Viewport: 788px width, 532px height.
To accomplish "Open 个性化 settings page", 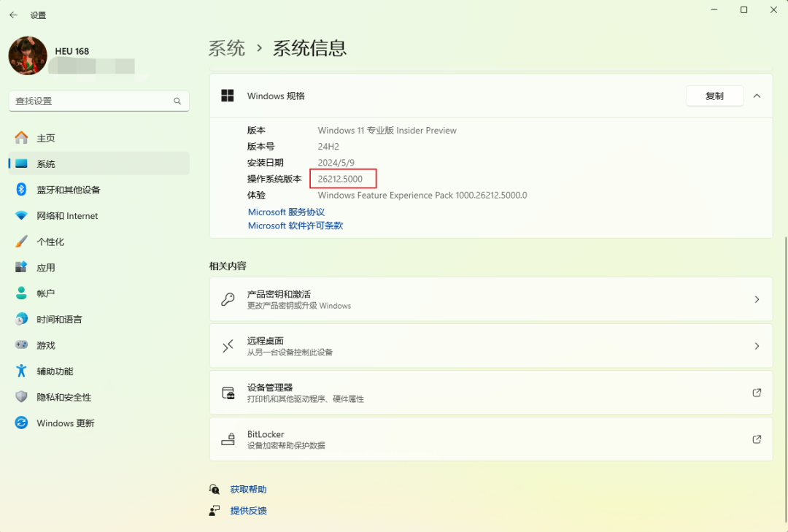I will coord(99,242).
